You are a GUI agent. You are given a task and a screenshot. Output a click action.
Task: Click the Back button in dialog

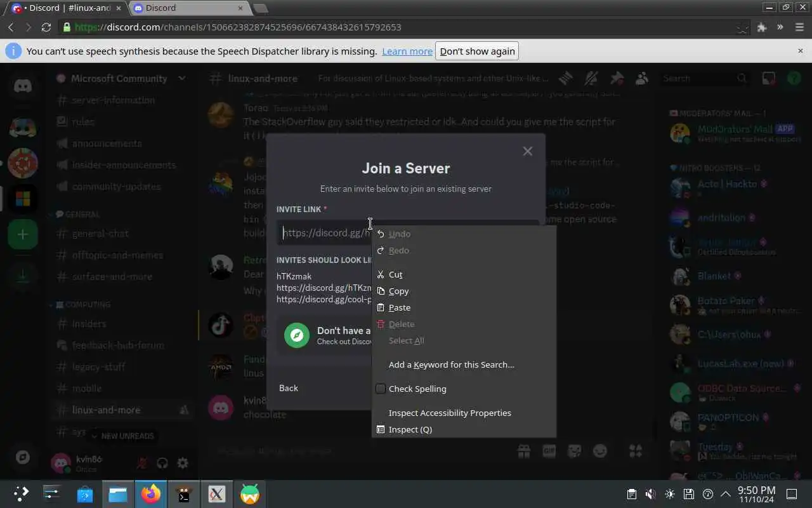pyautogui.click(x=289, y=388)
